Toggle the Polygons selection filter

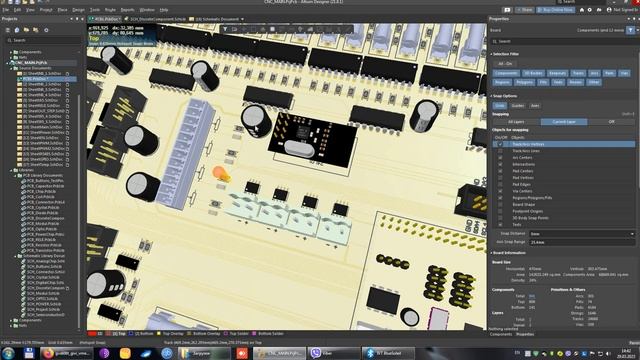[x=524, y=82]
